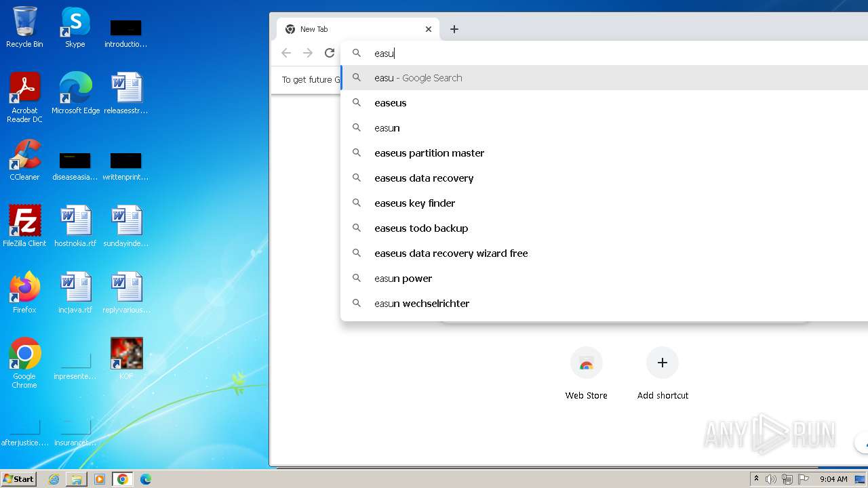This screenshot has height=488, width=868.
Task: Select 'easun wechselrichter' suggestion
Action: (604, 304)
